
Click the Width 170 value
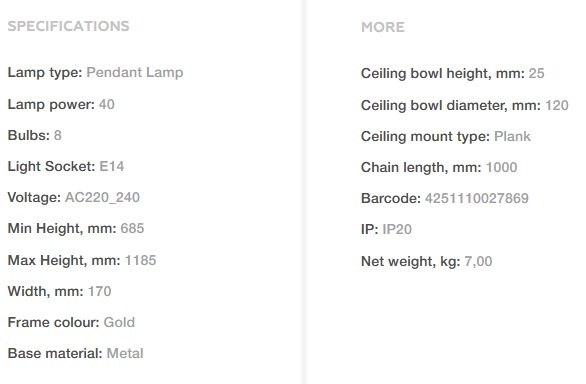(99, 291)
